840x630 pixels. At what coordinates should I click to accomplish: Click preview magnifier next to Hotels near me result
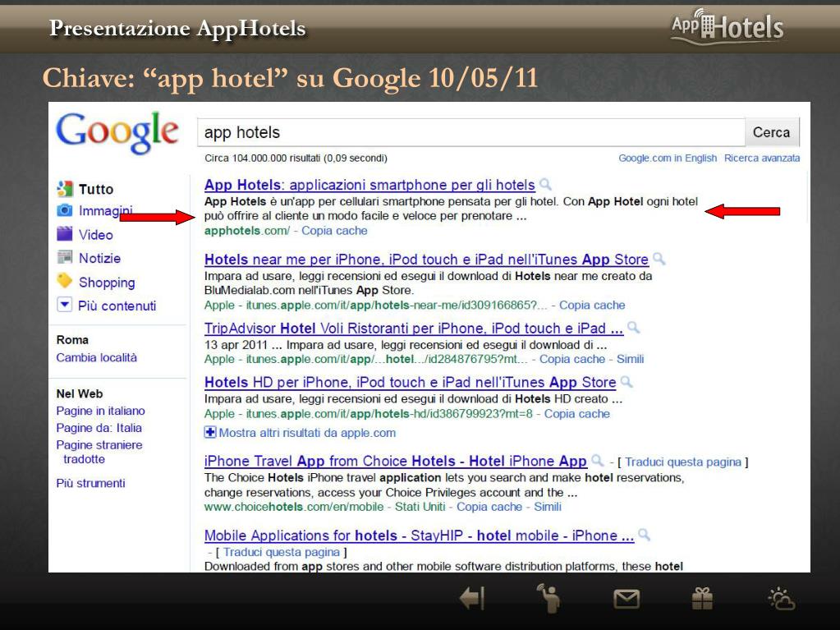(659, 260)
